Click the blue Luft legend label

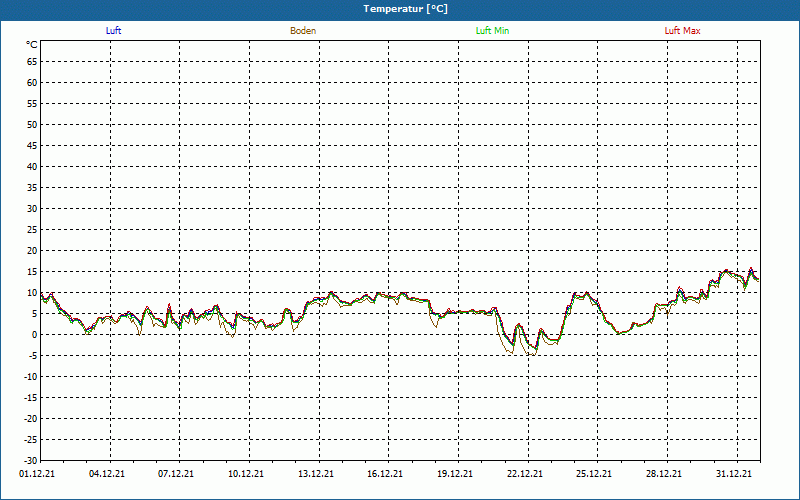pyautogui.click(x=113, y=31)
